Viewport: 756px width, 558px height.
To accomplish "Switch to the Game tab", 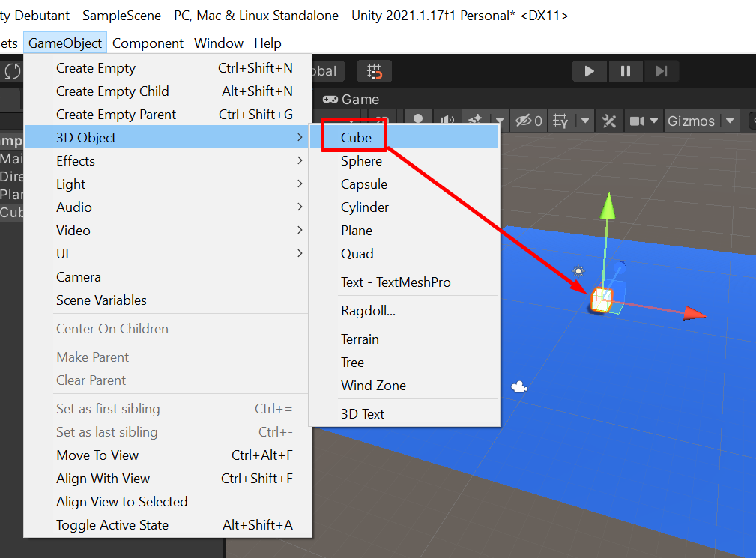I will pos(351,100).
